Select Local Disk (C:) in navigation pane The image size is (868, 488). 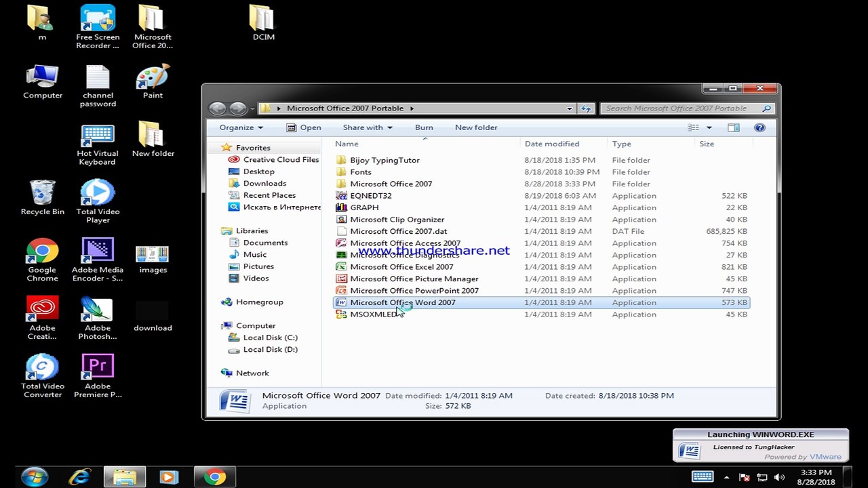[x=270, y=338]
